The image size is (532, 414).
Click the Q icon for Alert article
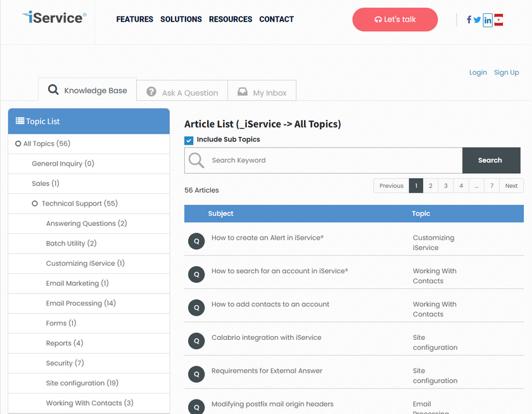point(196,241)
